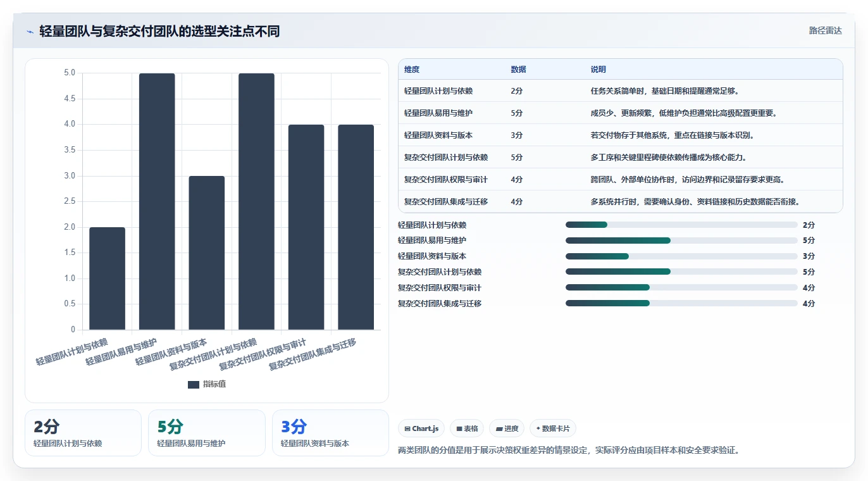This screenshot has width=868, height=481.
Task: Click the progress bar for 轻量团队计划与依赖
Action: (681, 225)
